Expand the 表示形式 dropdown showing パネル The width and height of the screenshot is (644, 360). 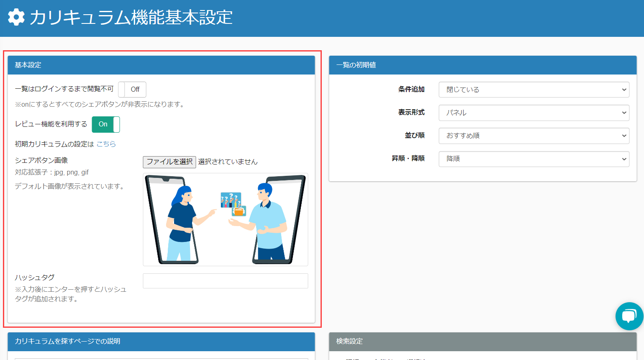point(534,113)
